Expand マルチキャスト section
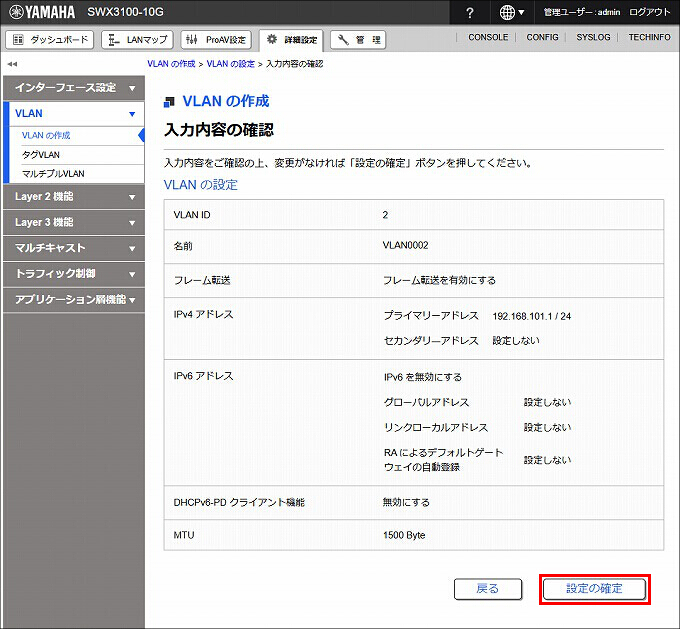This screenshot has height=629, width=680. tap(74, 248)
